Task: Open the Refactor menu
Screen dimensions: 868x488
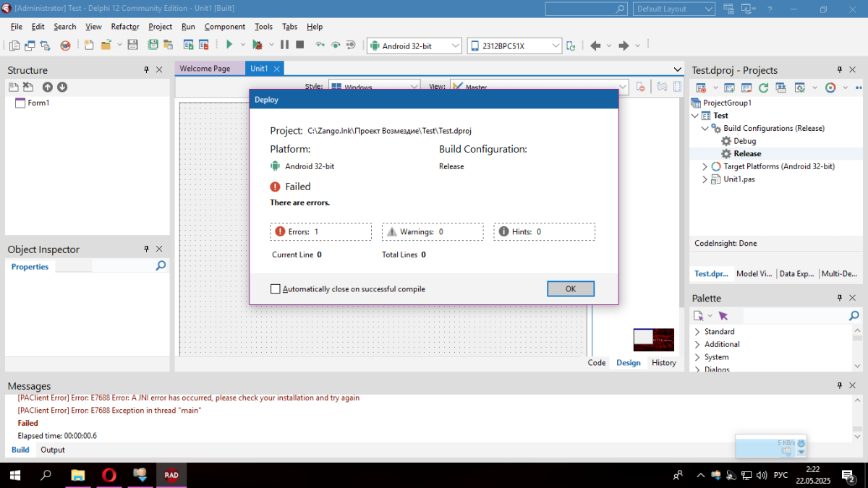Action: (125, 27)
